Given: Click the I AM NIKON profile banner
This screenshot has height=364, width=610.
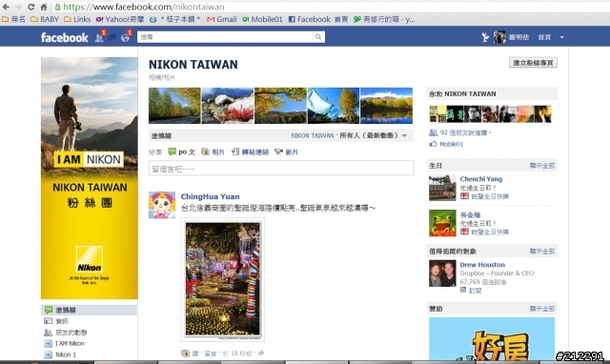Looking at the screenshot, I should pos(89,178).
